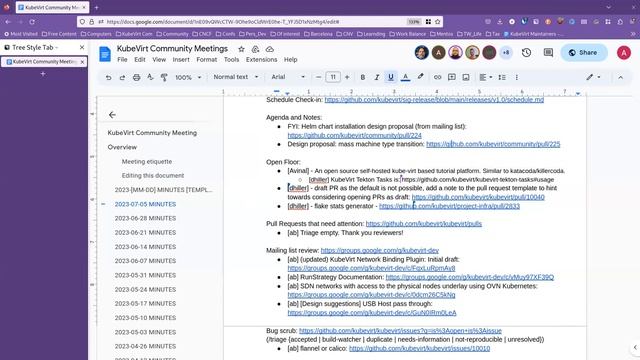Add a comment from toolbar
Viewport: 640px width, 360px height.
click(451, 77)
